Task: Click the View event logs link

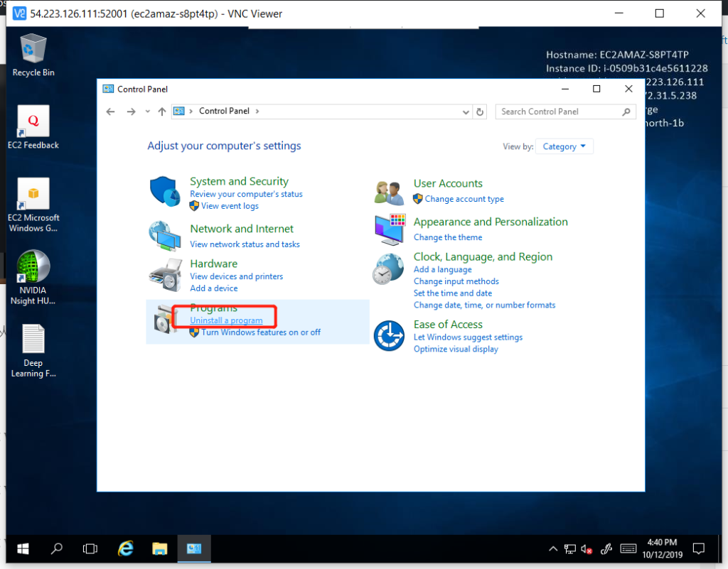Action: [x=230, y=206]
